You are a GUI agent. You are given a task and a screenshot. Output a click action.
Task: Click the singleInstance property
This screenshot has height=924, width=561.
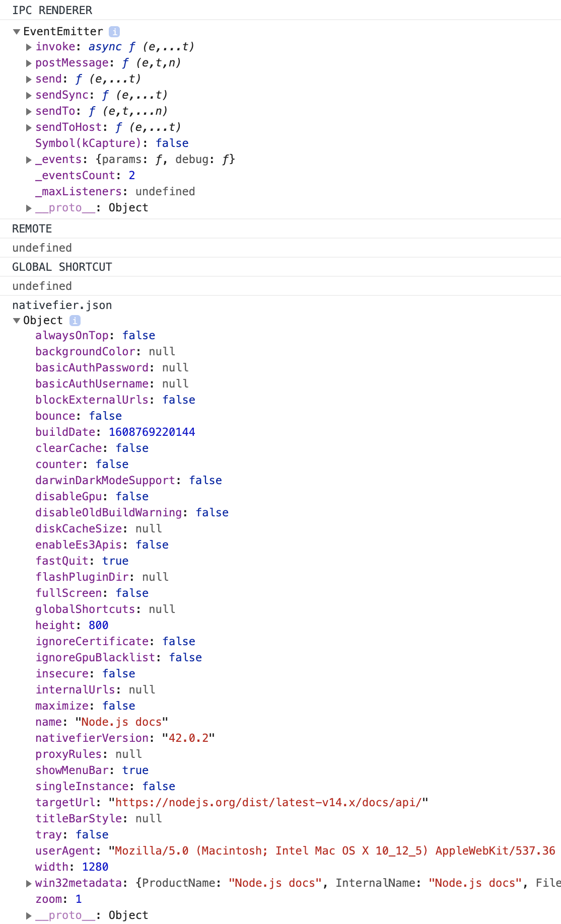82,786
